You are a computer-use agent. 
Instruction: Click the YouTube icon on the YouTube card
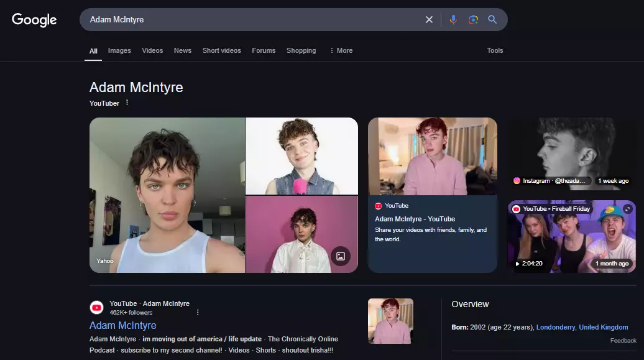click(379, 206)
